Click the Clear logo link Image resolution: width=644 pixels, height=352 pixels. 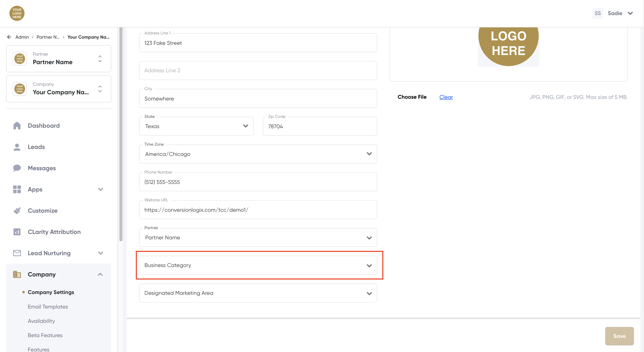(446, 97)
